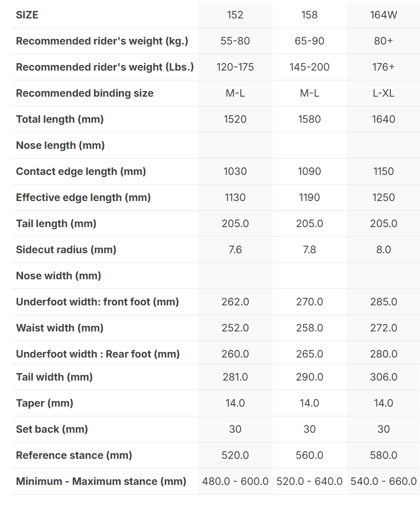Screen dimensions: 420x512
Task: Click the SIZE row label
Action: tap(27, 15)
